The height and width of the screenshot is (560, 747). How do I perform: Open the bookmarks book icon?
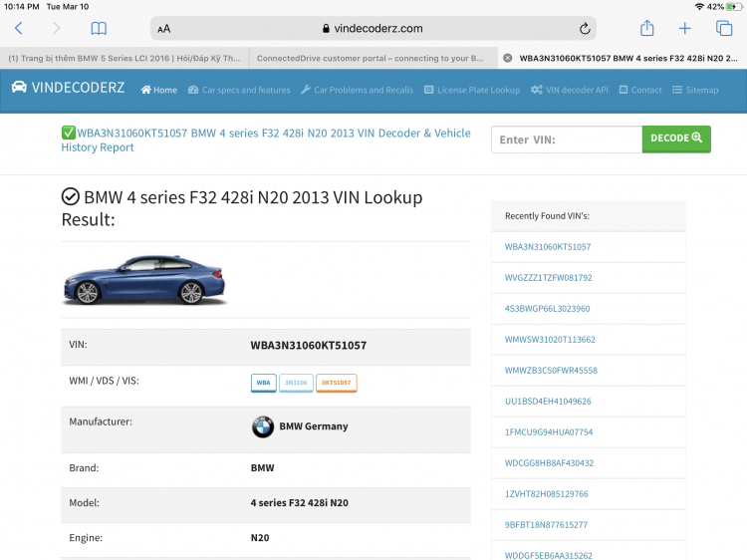(x=99, y=28)
